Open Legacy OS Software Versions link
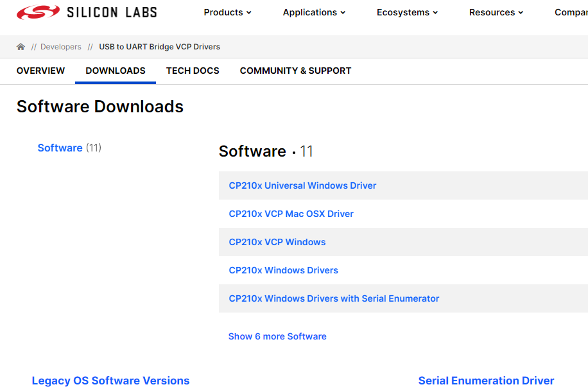The image size is (588, 387). click(x=110, y=380)
